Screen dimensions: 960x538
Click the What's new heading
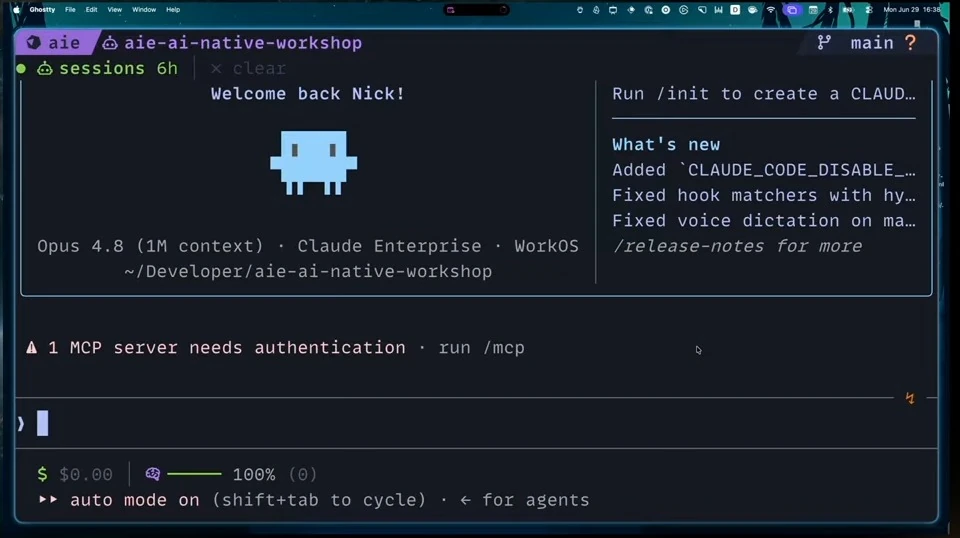pyautogui.click(x=666, y=144)
